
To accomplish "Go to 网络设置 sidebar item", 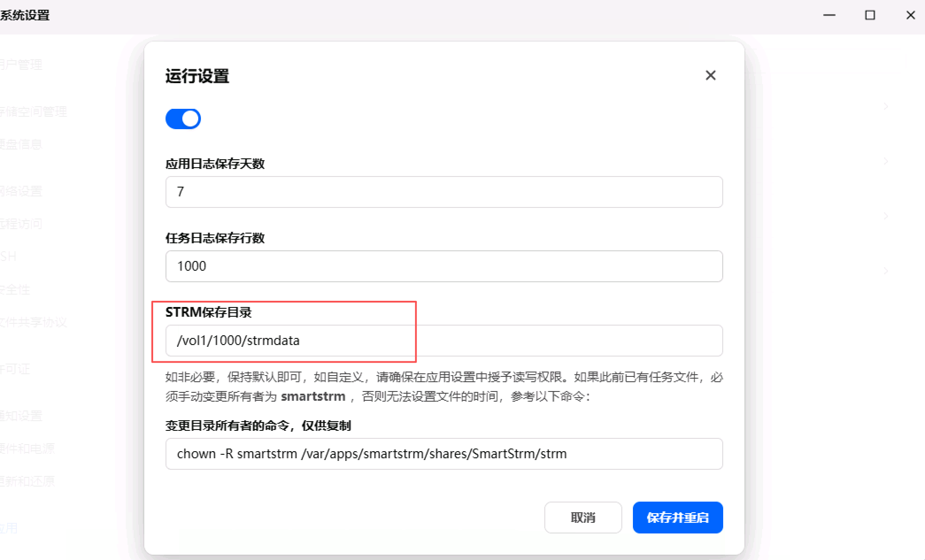I will [21, 191].
